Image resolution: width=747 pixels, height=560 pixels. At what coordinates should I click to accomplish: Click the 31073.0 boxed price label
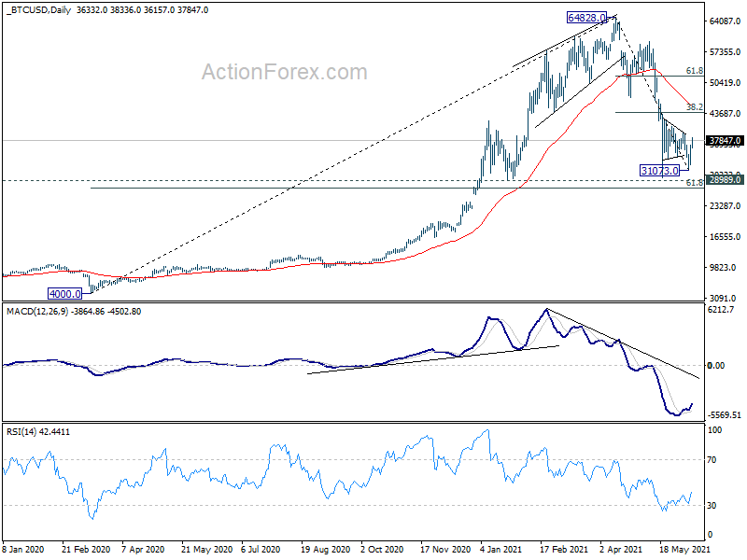pos(659,171)
